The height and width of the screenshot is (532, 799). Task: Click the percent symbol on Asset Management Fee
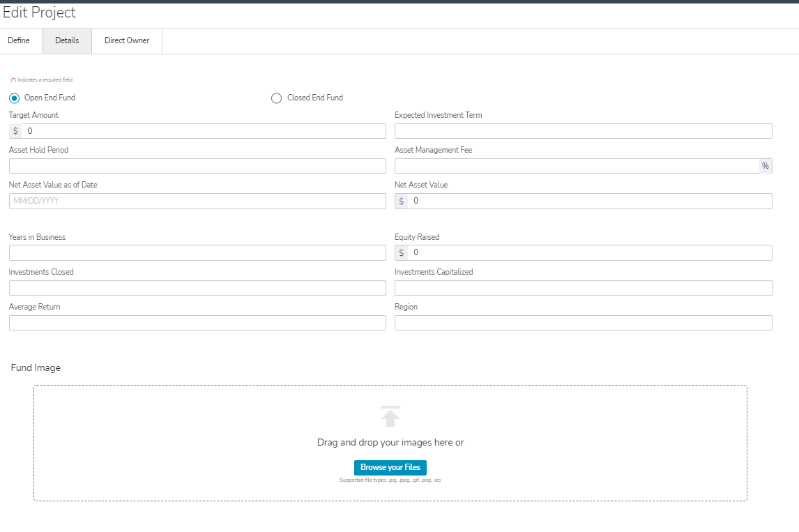click(x=765, y=166)
